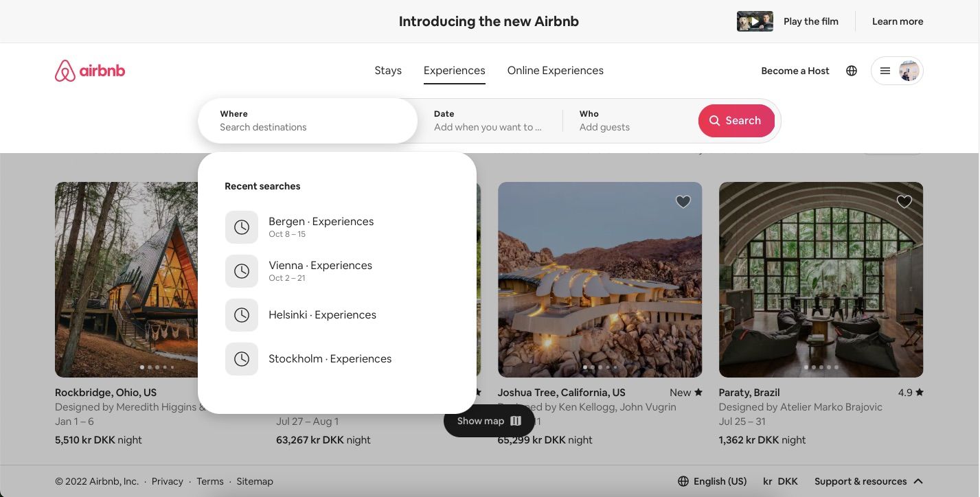
Task: Save Paraty, Brazil listing to wishlist
Action: (x=904, y=201)
